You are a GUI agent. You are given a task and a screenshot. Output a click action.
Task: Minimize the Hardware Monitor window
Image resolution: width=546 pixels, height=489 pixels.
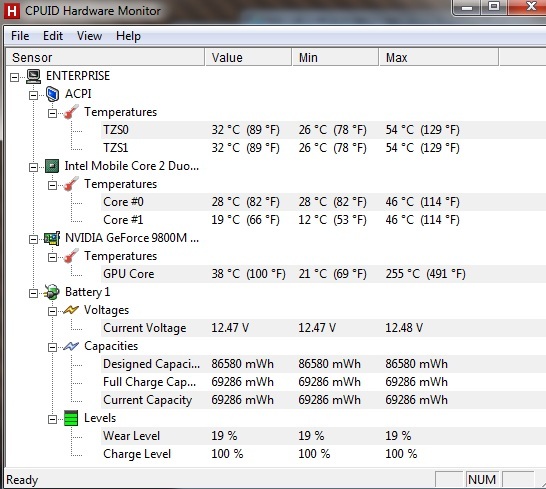click(467, 7)
